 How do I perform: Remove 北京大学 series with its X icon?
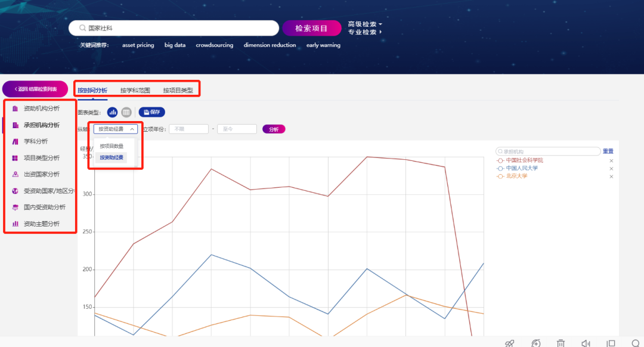click(x=611, y=176)
